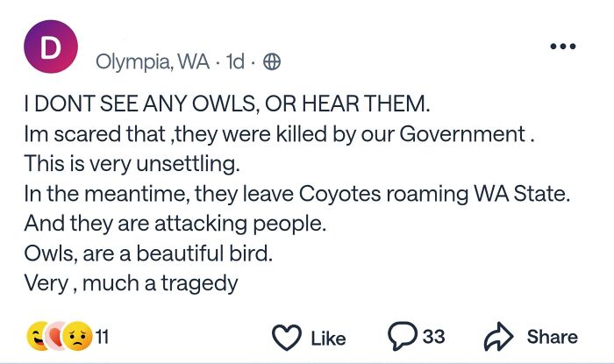The image size is (614, 364).
Task: Click the "Very , much a tragedy" line
Action: (x=131, y=283)
